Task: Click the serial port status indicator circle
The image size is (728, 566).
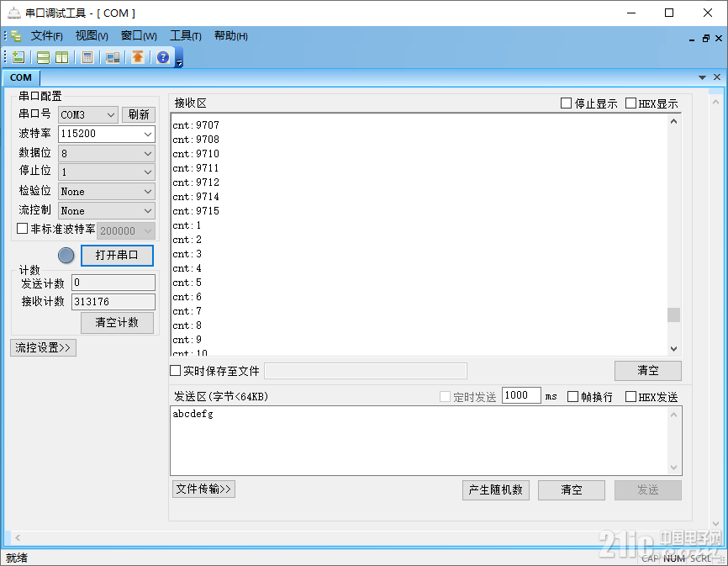Action: point(66,256)
